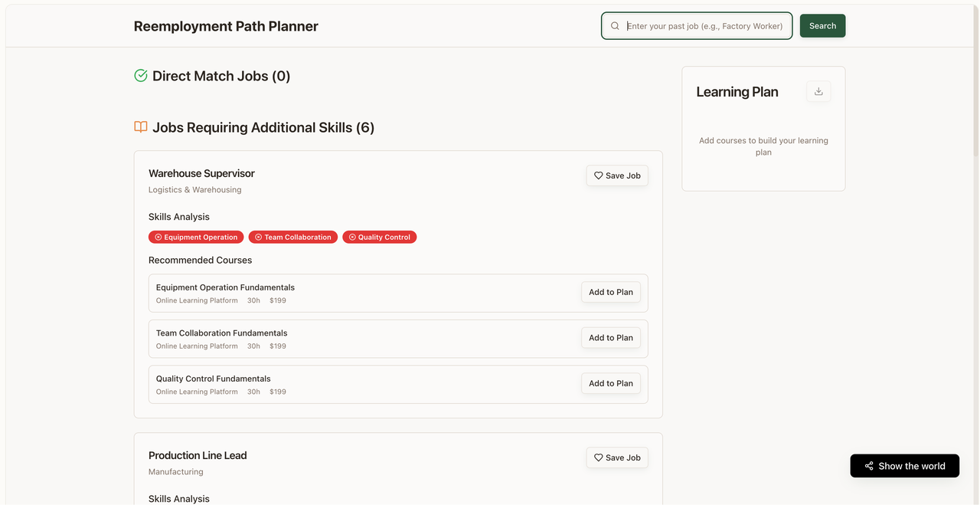Click the Equipment Operation Fundamentals course name

pos(225,287)
